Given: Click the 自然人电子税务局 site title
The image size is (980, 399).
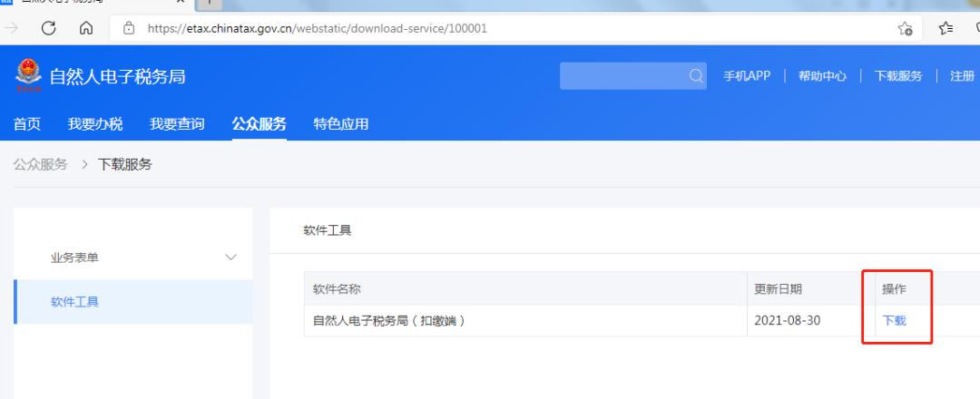Looking at the screenshot, I should tap(117, 77).
